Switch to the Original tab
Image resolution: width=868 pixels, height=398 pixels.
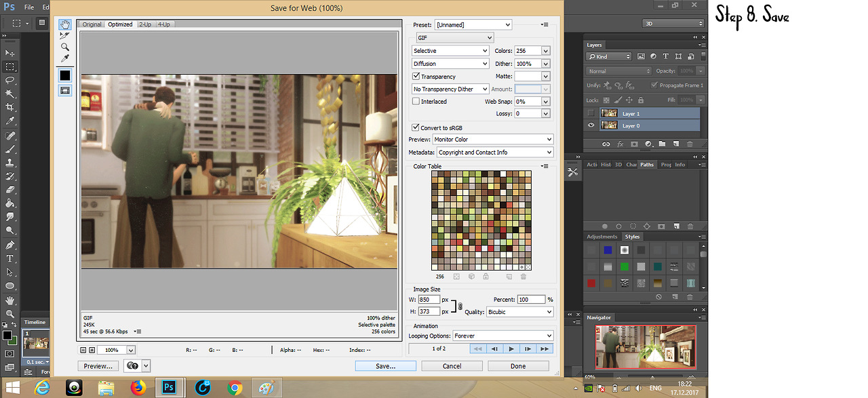(x=92, y=24)
